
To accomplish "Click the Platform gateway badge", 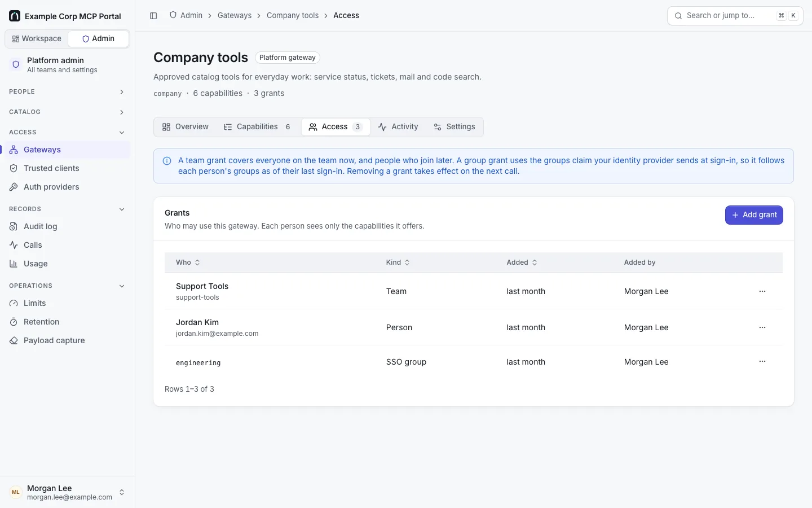I will (288, 58).
